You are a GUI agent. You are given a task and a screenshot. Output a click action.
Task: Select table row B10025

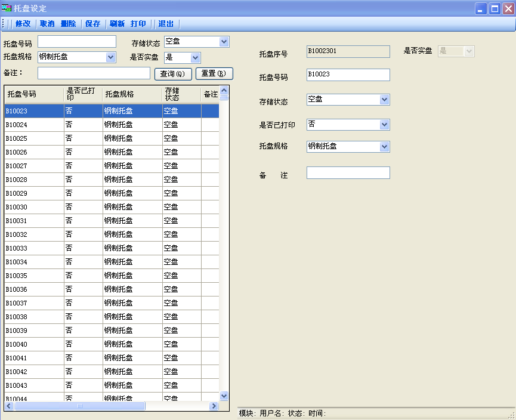112,138
